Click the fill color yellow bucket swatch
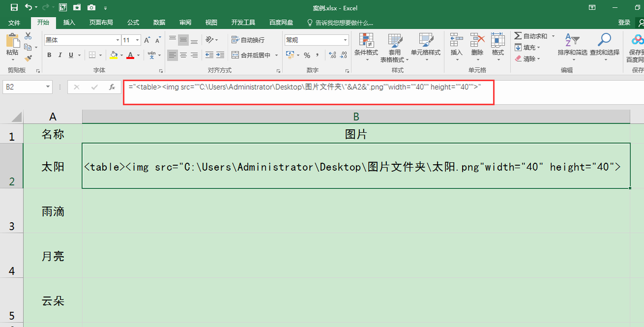 click(x=113, y=55)
